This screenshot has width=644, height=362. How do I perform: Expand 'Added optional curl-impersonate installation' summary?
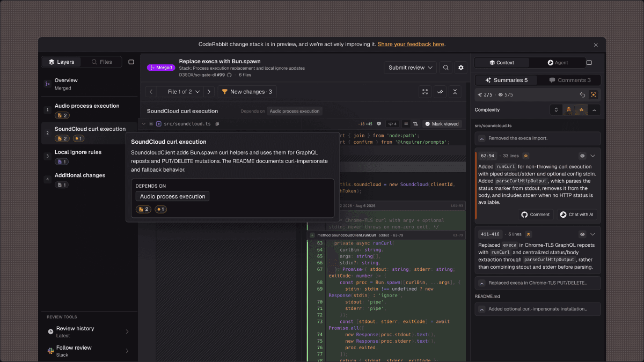(x=538, y=309)
